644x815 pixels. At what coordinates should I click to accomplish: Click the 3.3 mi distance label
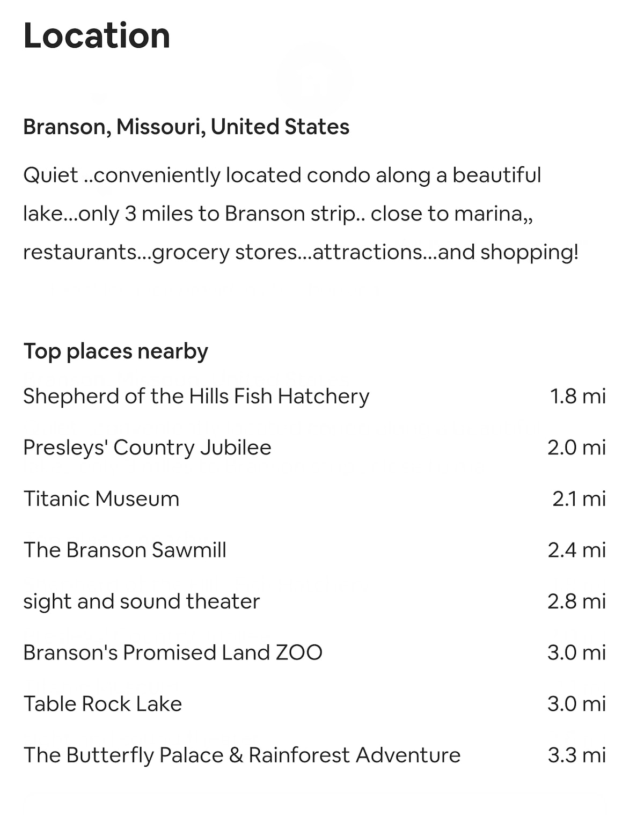[577, 755]
